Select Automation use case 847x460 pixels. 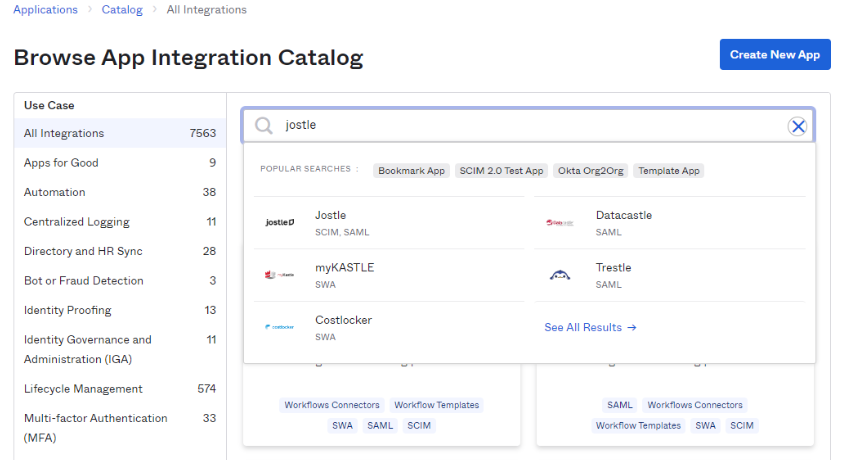point(120,192)
